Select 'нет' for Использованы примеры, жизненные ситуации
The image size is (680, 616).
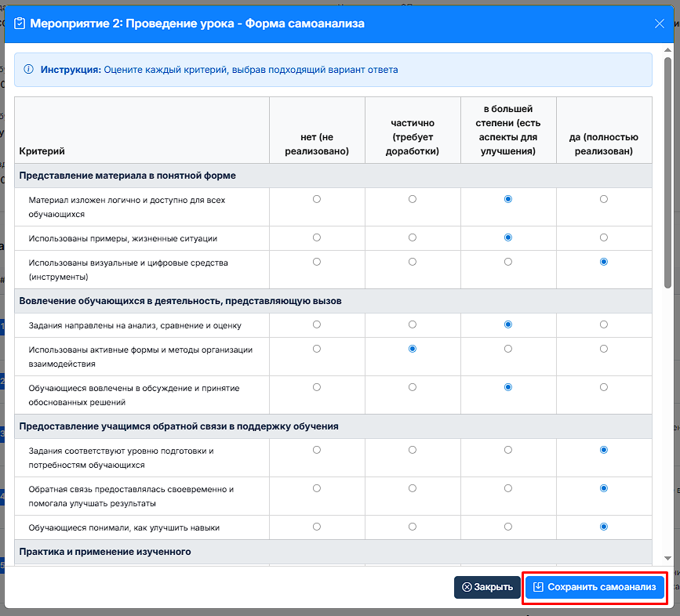coord(317,237)
